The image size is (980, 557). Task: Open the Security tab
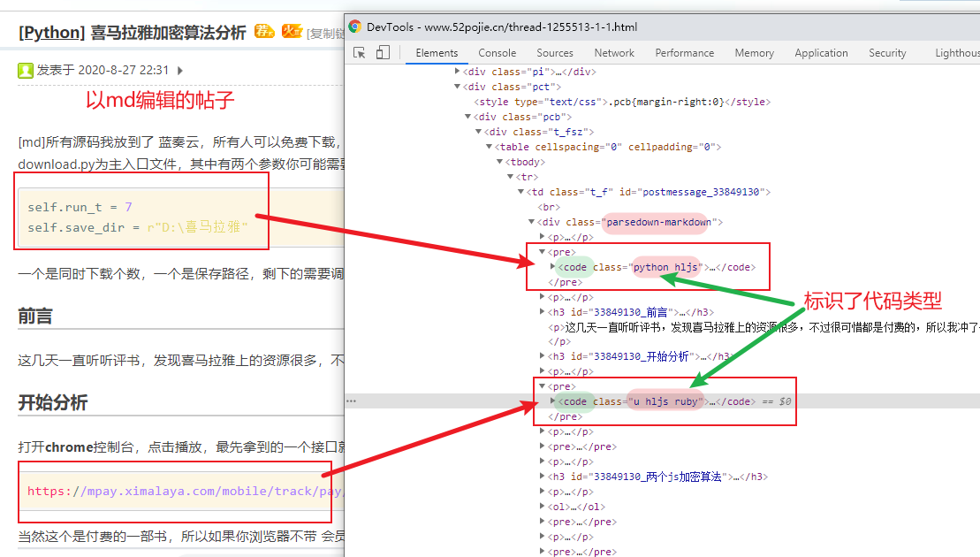tap(887, 53)
